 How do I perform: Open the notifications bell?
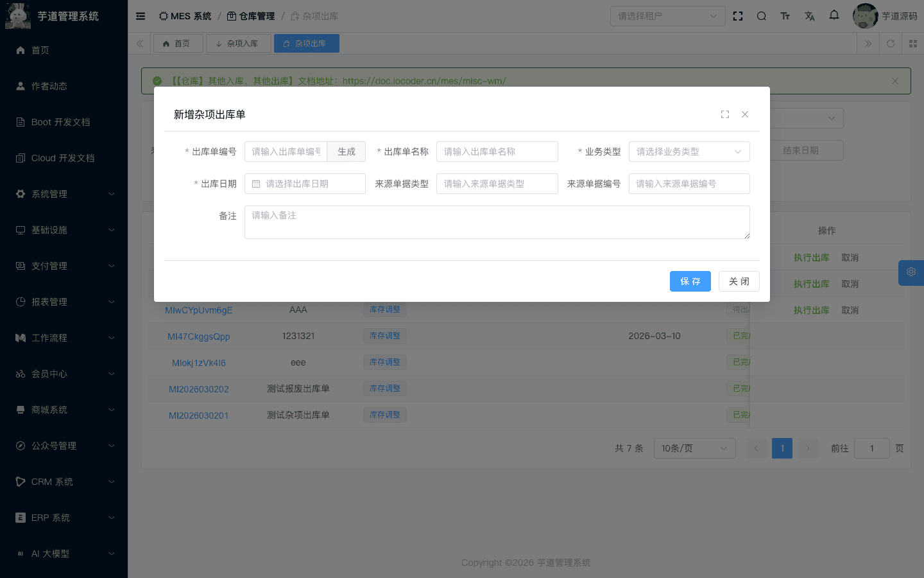point(834,15)
